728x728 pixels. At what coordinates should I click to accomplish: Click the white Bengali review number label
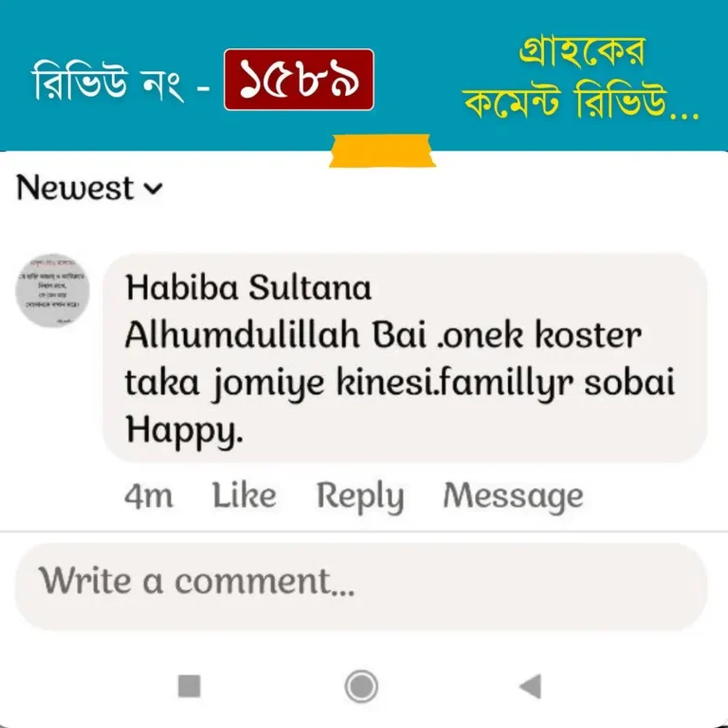click(108, 81)
